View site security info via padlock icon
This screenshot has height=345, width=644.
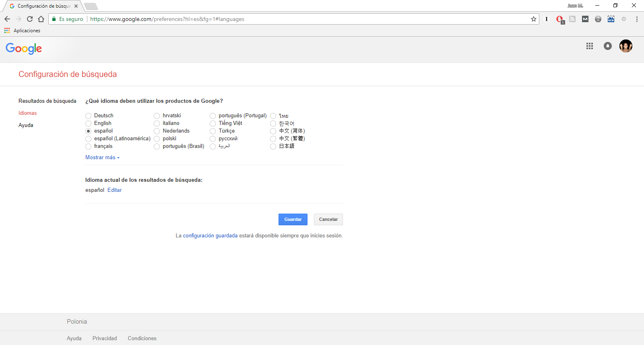54,19
